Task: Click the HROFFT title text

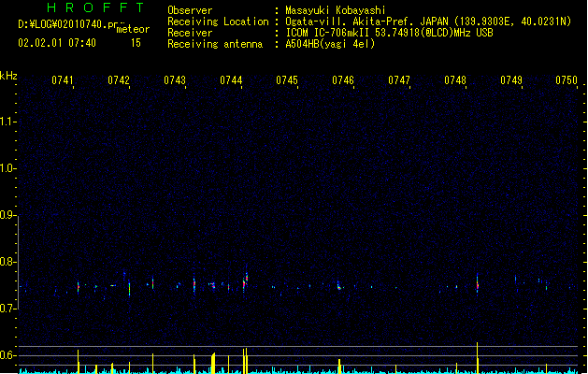Action: (x=96, y=7)
